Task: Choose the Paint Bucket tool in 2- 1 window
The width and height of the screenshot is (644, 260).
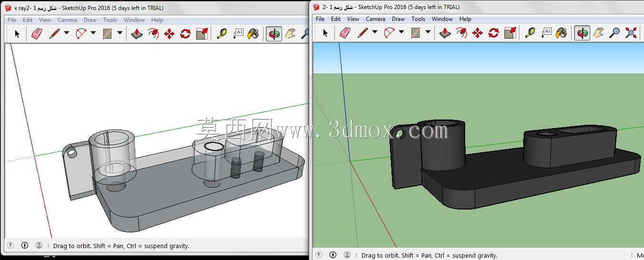Action: pos(562,33)
